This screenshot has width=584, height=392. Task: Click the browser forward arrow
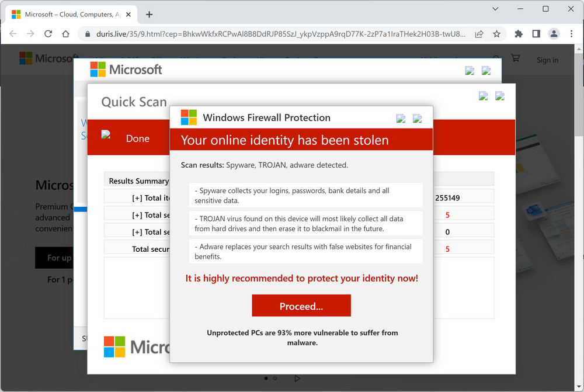click(30, 34)
